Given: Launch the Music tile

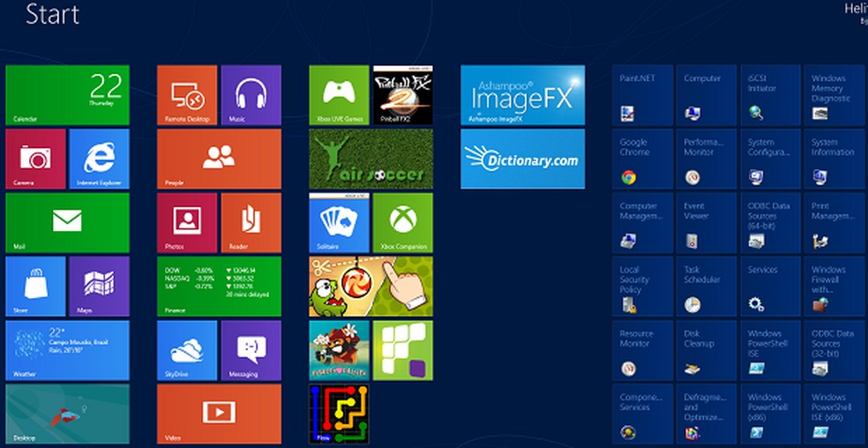Looking at the screenshot, I should click(x=251, y=95).
